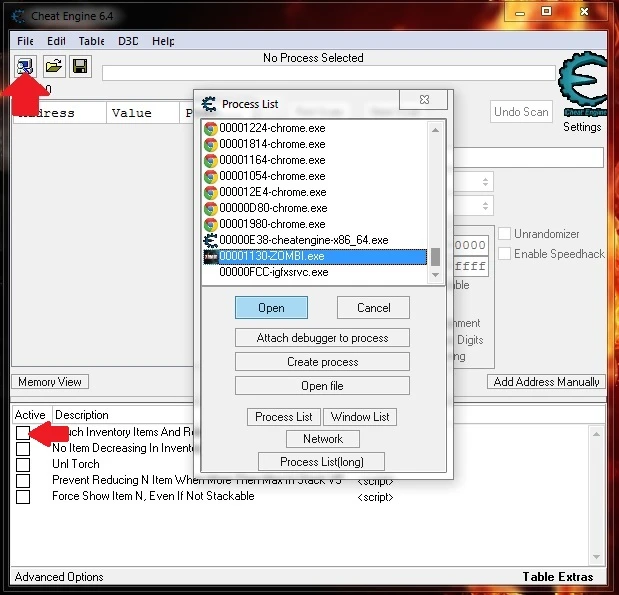Click the floppy disk save icon
The image size is (619, 595).
pos(80,66)
